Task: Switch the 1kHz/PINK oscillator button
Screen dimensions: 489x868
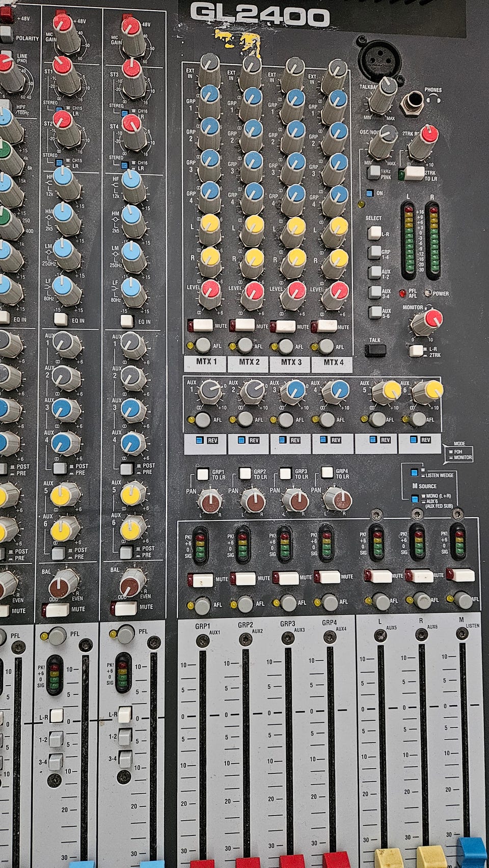Action: pyautogui.click(x=373, y=172)
